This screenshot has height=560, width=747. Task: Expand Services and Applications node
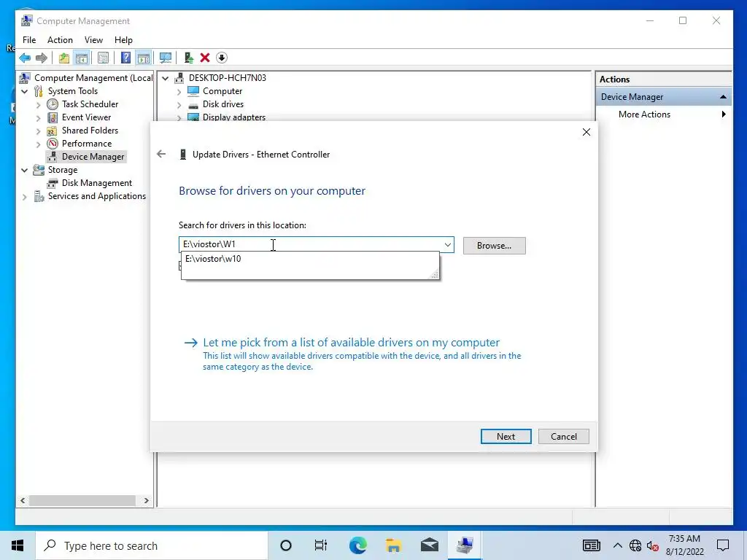point(25,197)
